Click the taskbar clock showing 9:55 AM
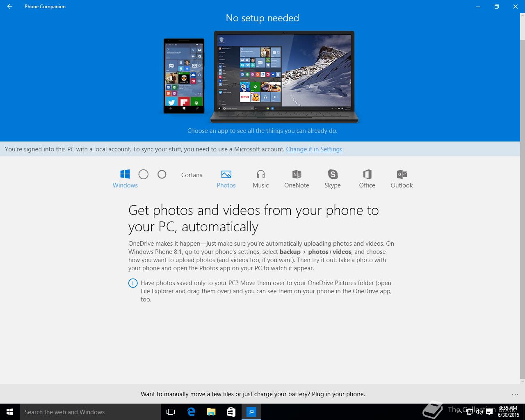This screenshot has width=525, height=420. tap(508, 412)
